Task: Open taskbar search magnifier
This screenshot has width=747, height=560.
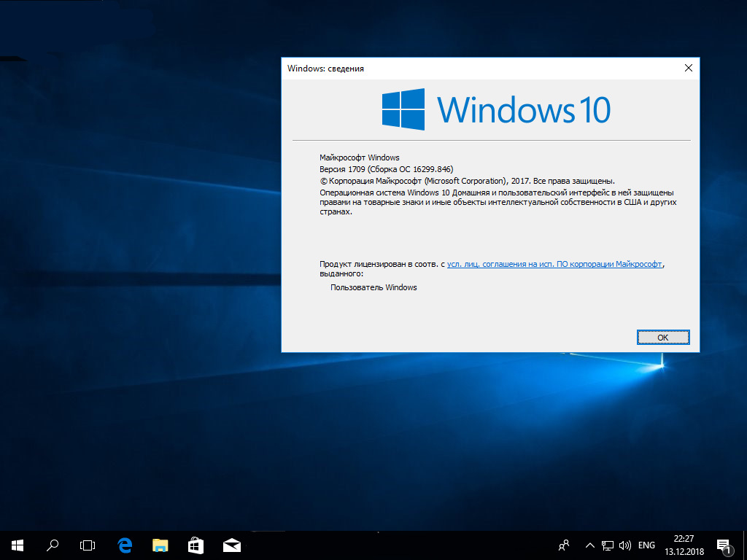Action: click(53, 545)
